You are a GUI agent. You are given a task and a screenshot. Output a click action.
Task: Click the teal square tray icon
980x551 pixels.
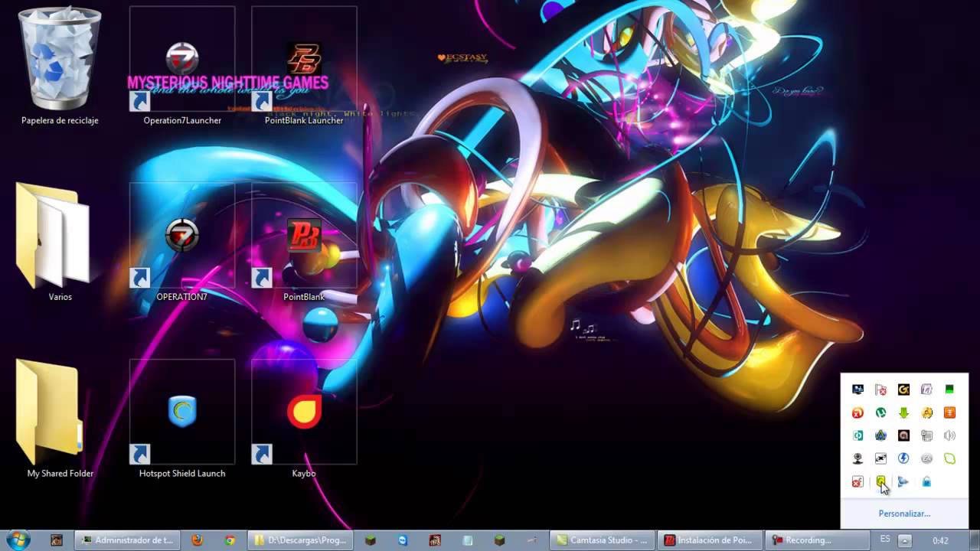(857, 435)
